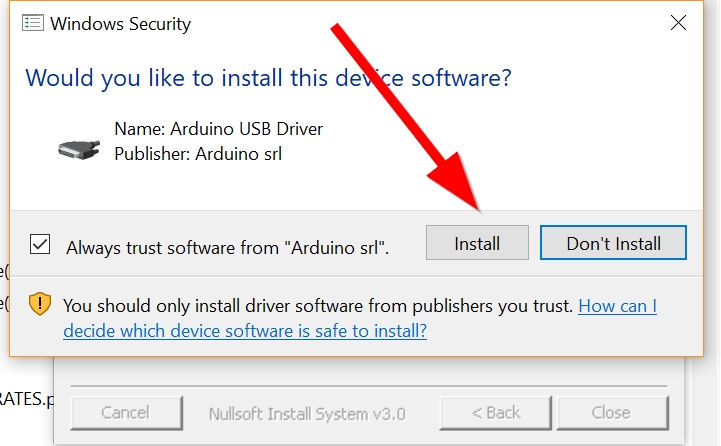This screenshot has height=446, width=721.
Task: Open the safe-to-install device software help link
Action: tap(245, 330)
